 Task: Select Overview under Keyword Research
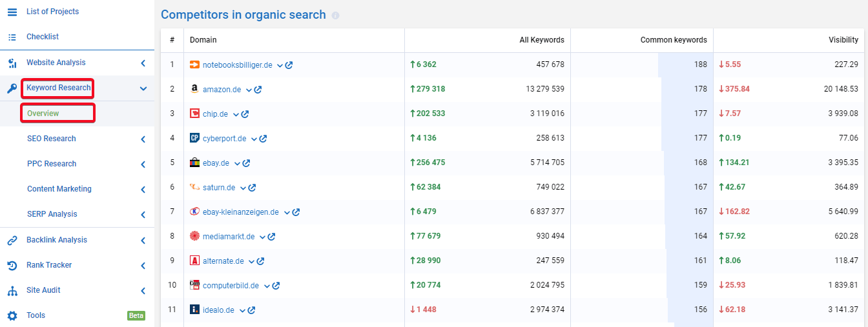point(43,114)
